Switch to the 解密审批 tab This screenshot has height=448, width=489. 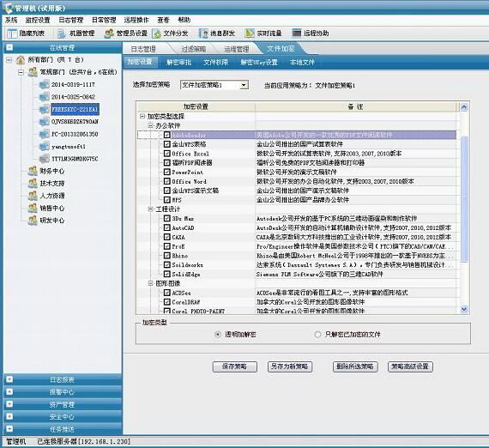click(178, 62)
